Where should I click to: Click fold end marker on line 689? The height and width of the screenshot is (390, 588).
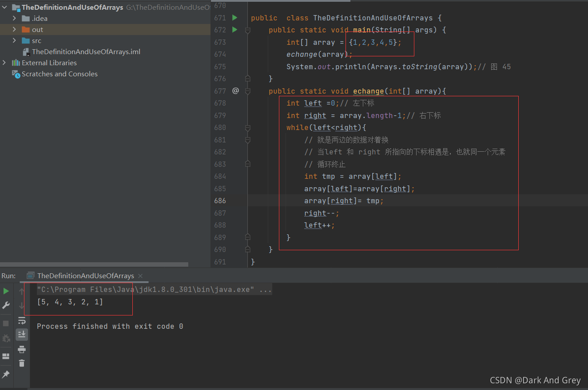click(x=248, y=237)
